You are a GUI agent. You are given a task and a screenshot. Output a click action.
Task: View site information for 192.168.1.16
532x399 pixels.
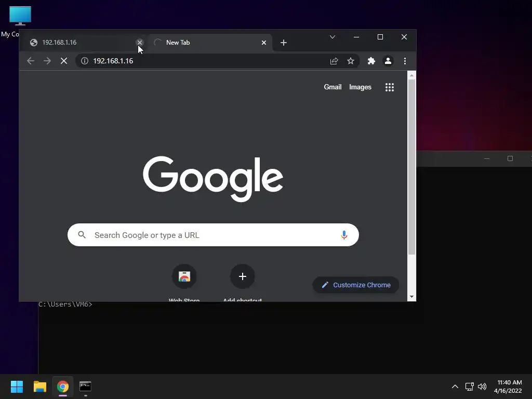click(85, 61)
